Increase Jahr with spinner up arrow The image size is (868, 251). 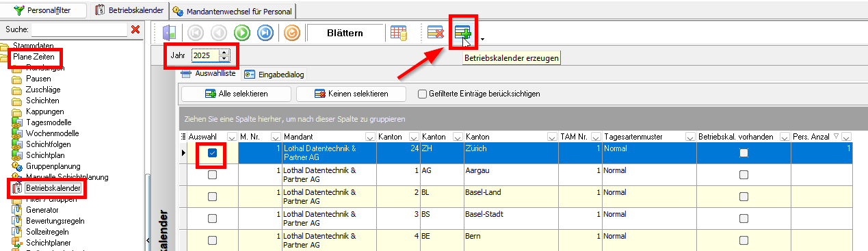[x=225, y=52]
